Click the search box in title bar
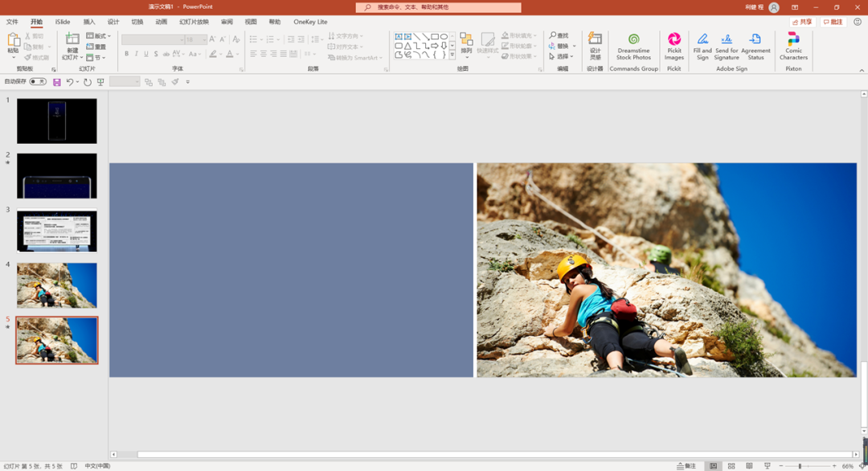Image resolution: width=868 pixels, height=471 pixels. tap(439, 7)
